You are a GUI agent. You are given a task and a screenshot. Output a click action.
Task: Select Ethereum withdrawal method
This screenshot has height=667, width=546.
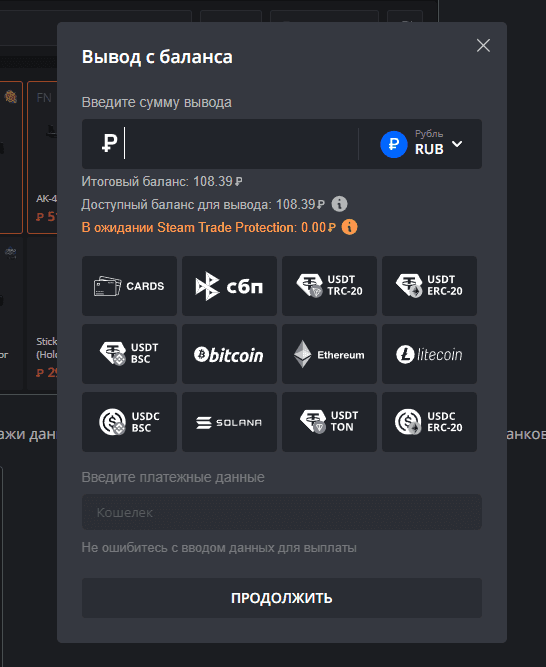[x=329, y=354]
